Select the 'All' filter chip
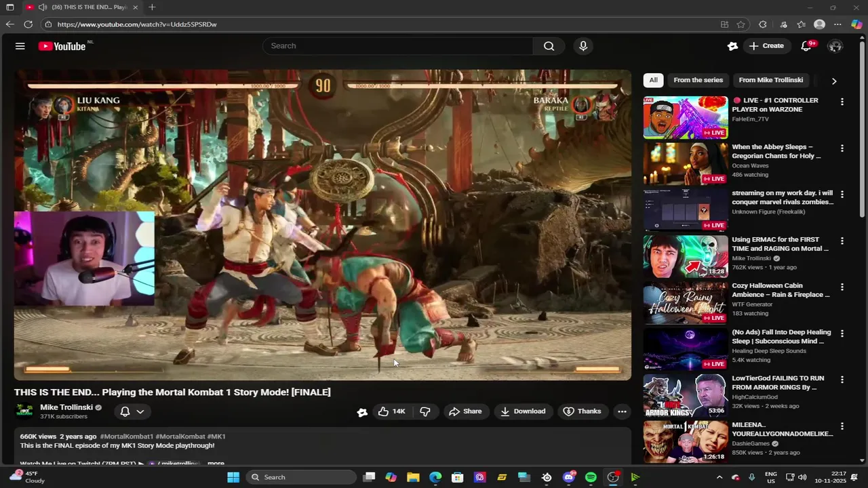Image resolution: width=868 pixels, height=488 pixels. point(653,80)
